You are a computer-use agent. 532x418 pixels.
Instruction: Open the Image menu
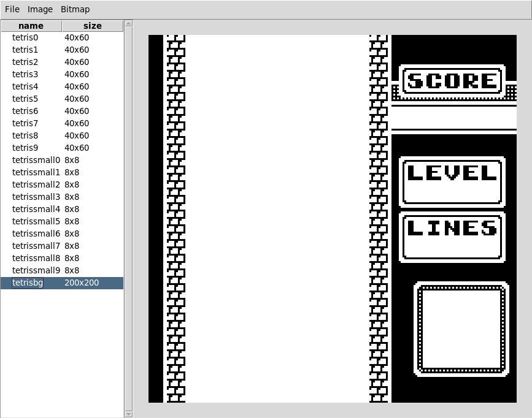point(40,9)
